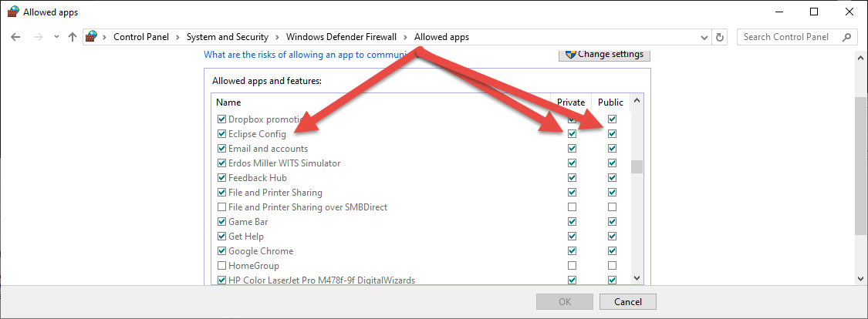This screenshot has height=319, width=868.
Task: Refresh the Allowed apps page
Action: click(720, 37)
